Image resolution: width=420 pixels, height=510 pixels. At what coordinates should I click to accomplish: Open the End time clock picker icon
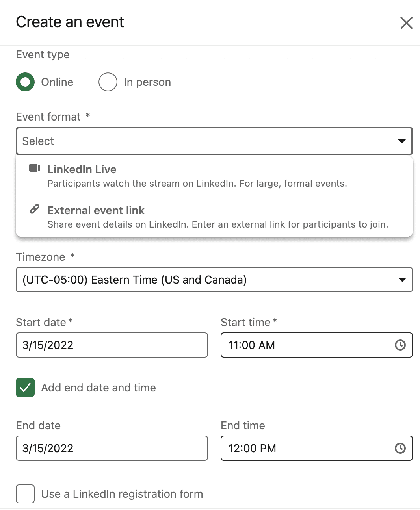[x=400, y=448]
